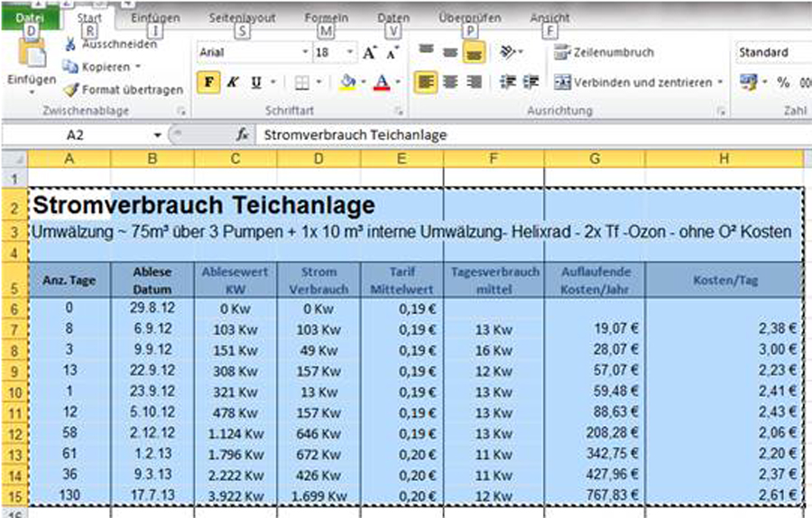812x518 pixels.
Task: Open the green Datei file button
Action: [x=30, y=18]
